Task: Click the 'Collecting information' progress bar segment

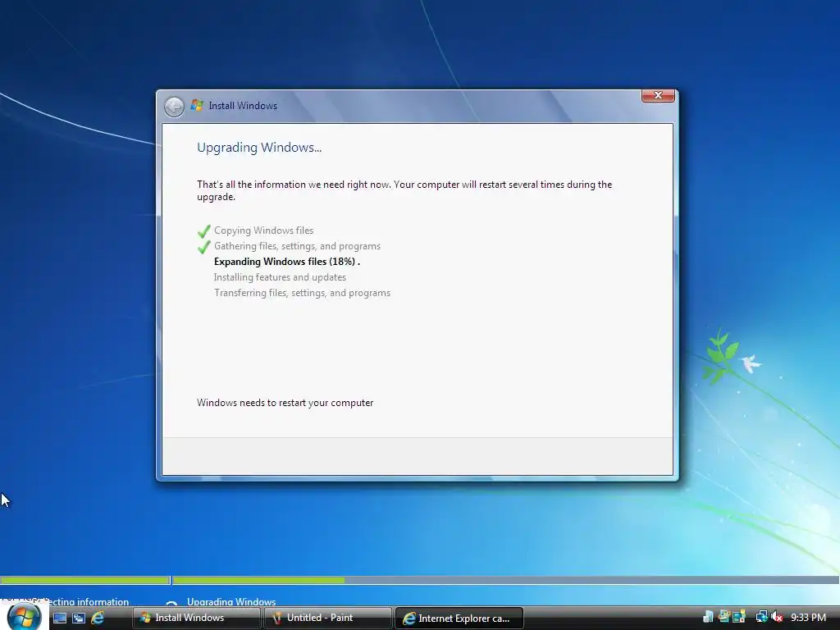Action: pyautogui.click(x=84, y=580)
